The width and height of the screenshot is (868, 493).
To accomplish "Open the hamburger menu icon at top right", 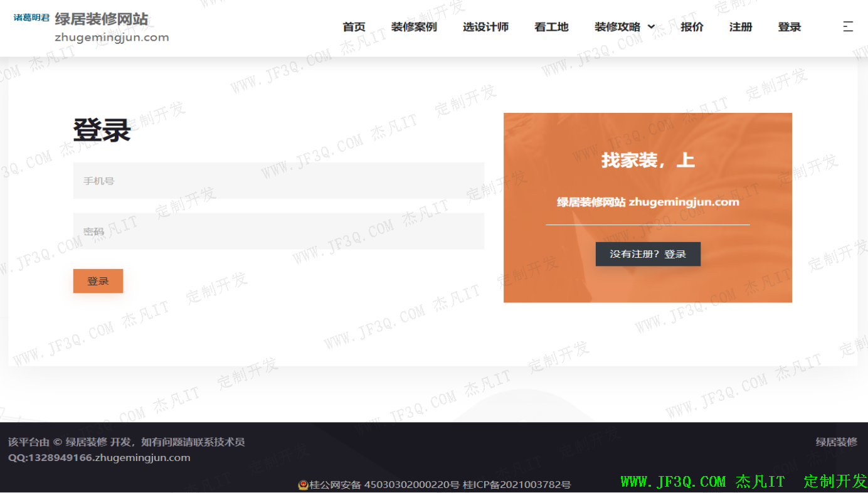I will 847,26.
